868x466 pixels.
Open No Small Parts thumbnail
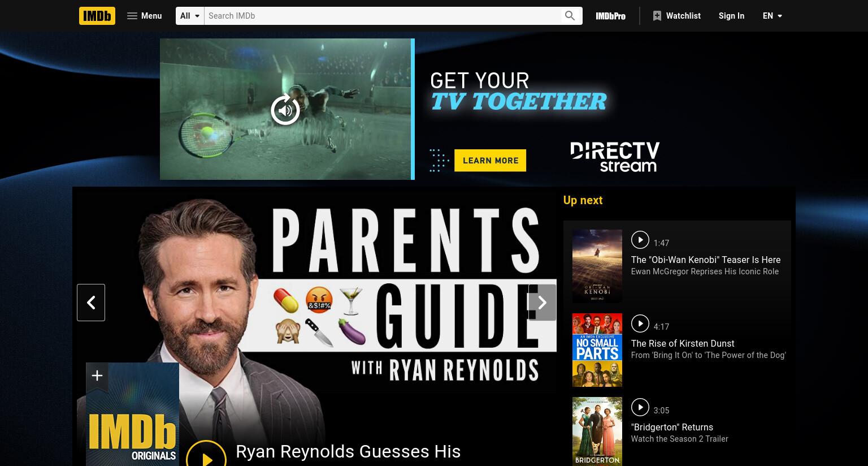click(x=597, y=350)
